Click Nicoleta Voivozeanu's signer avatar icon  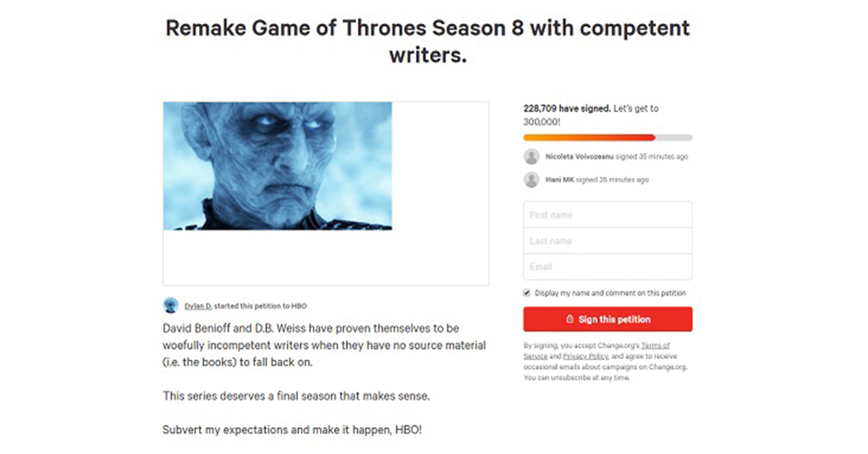[x=532, y=156]
